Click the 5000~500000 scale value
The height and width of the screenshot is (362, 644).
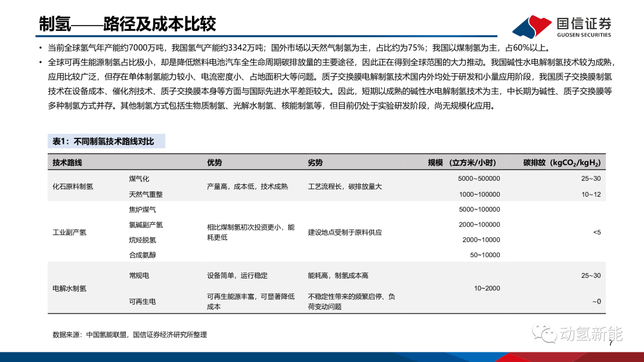479,179
